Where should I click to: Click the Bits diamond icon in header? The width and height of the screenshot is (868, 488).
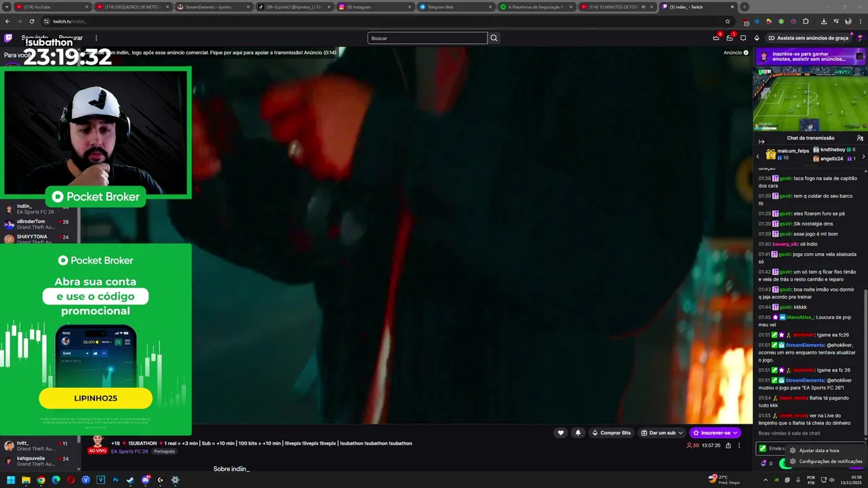pos(757,38)
